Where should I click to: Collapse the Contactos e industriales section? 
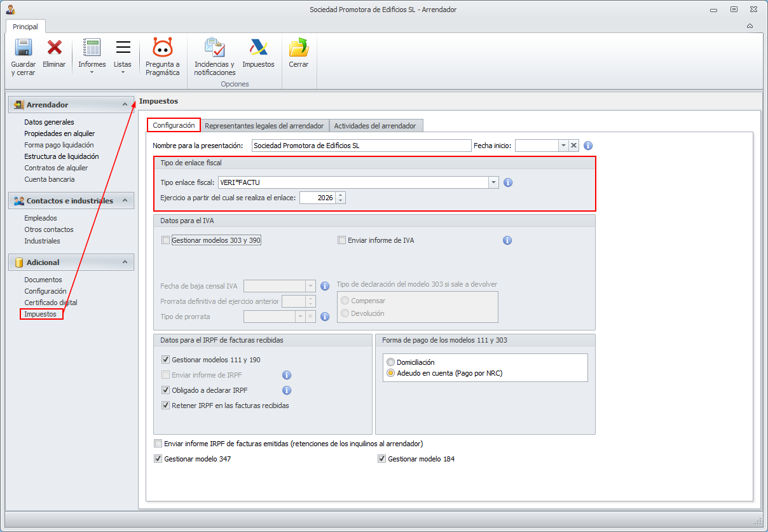click(125, 201)
